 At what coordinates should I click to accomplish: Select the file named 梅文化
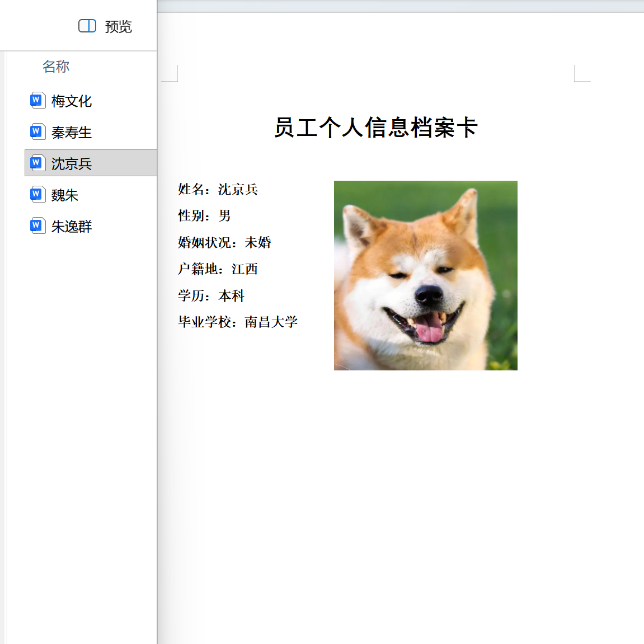tap(72, 101)
